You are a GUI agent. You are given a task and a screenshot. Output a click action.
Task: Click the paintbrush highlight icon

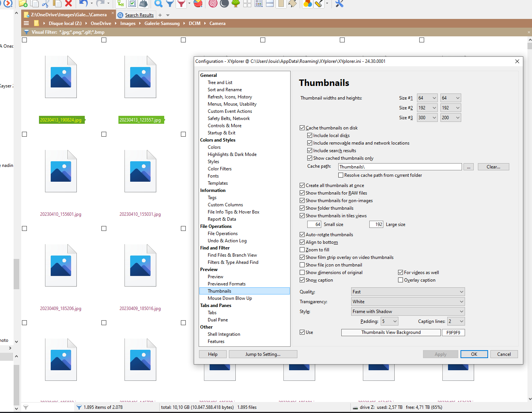319,3
